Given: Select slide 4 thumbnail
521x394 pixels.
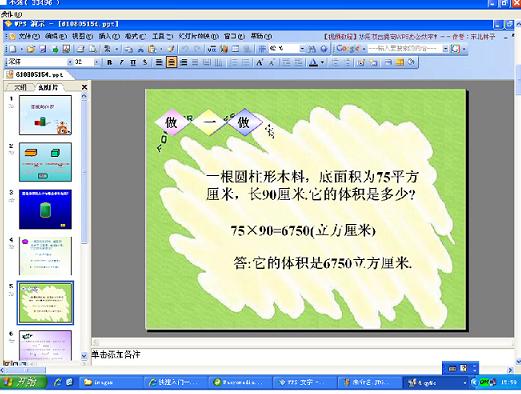Looking at the screenshot, I should 45,256.
